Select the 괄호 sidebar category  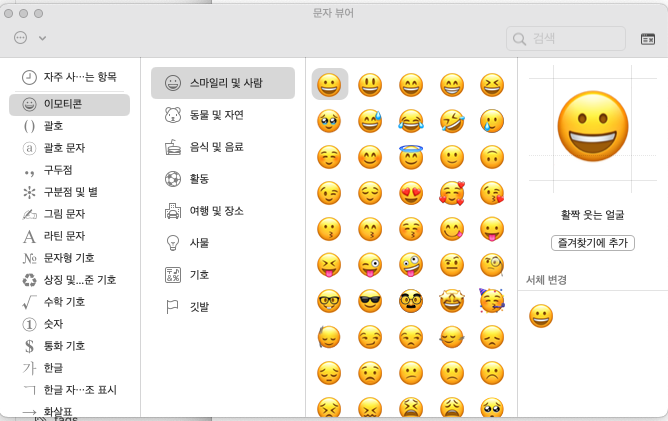click(x=69, y=126)
